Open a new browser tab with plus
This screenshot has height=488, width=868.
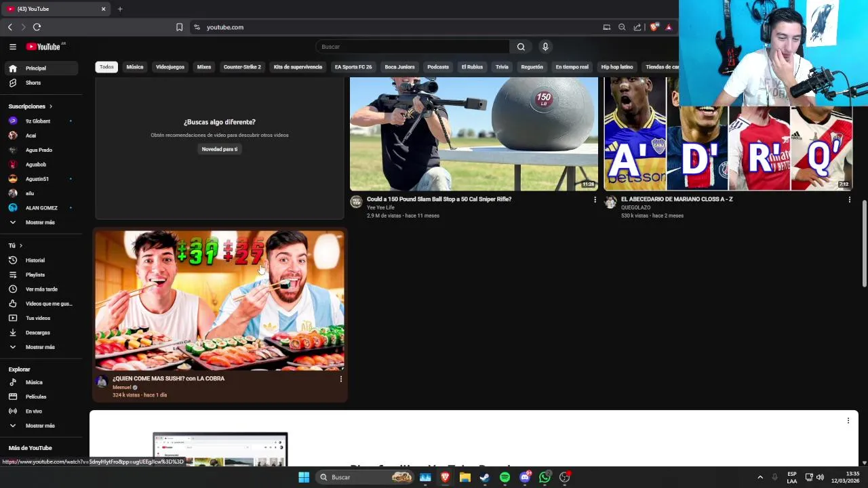coord(120,9)
